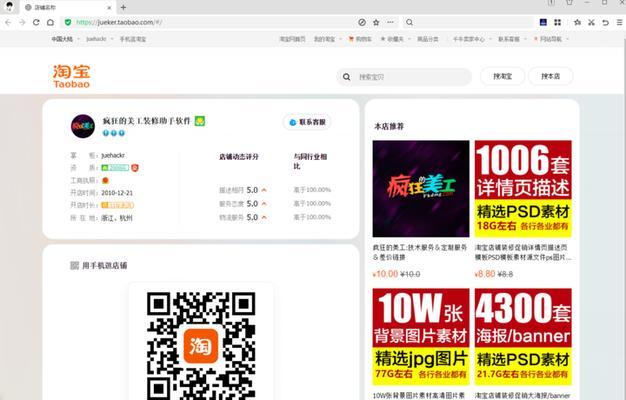Click the 搜本店 search button
Viewport: 626px width, 400px height.
tap(551, 76)
